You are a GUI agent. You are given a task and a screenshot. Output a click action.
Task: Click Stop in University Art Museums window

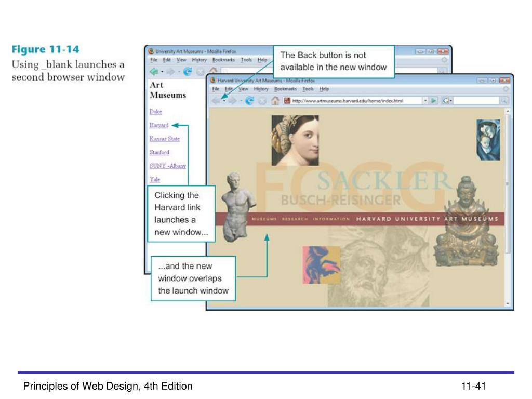(201, 72)
